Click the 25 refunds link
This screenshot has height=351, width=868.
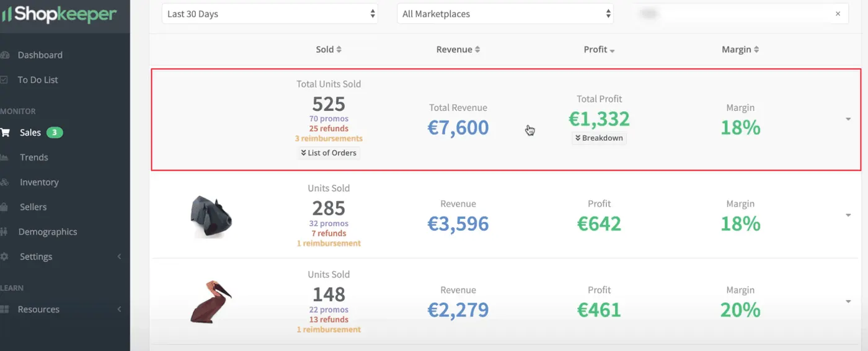point(329,128)
